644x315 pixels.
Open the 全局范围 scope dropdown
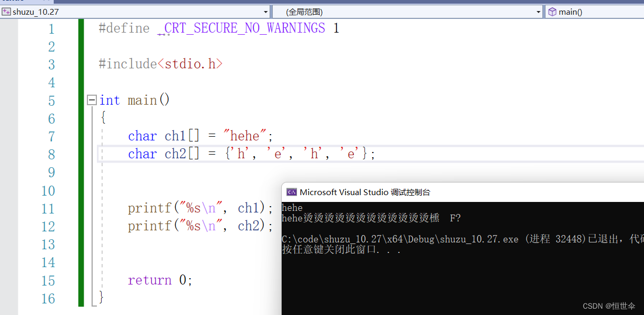tap(538, 12)
